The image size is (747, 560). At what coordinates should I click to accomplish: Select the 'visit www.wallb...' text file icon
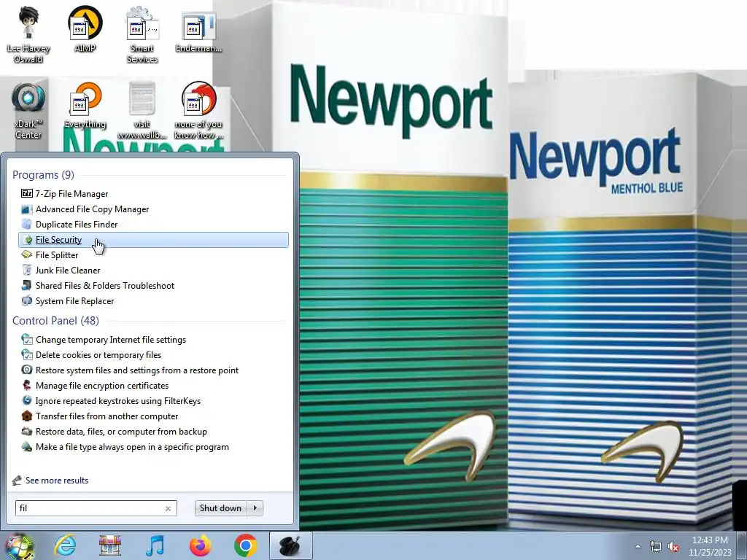click(x=142, y=111)
